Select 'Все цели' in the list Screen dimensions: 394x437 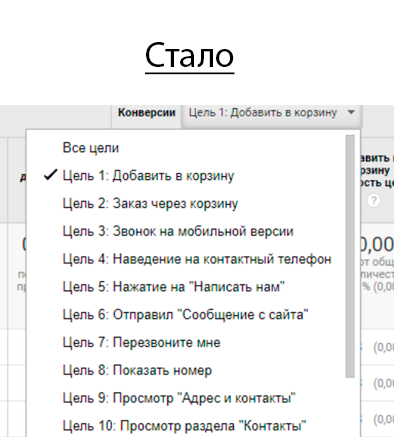tap(91, 148)
